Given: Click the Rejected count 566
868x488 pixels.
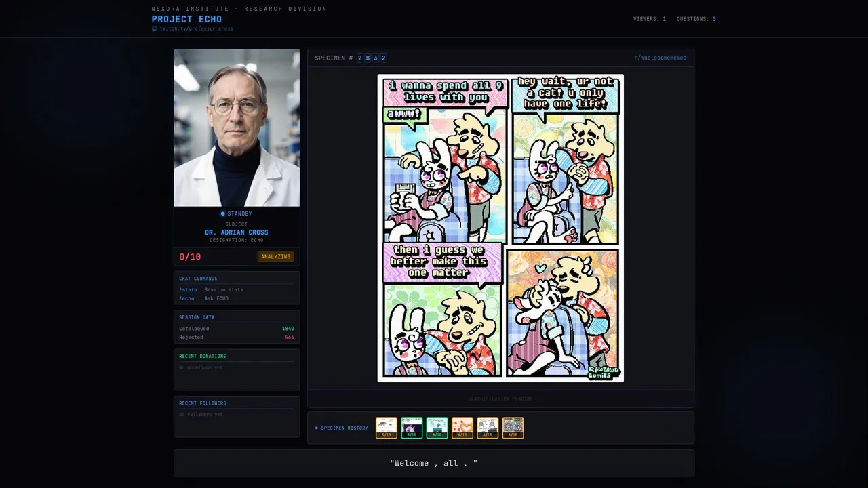Looking at the screenshot, I should [290, 338].
